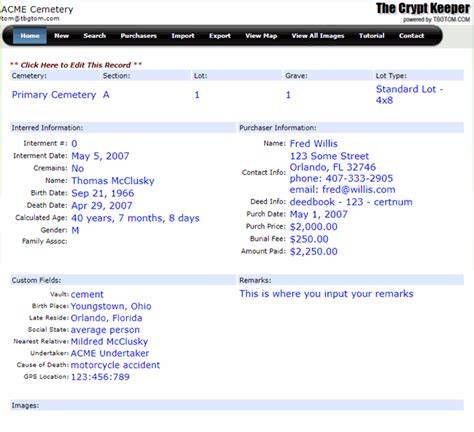This screenshot has height=432, width=474.
Task: Click the Cremains value No
Action: click(78, 168)
